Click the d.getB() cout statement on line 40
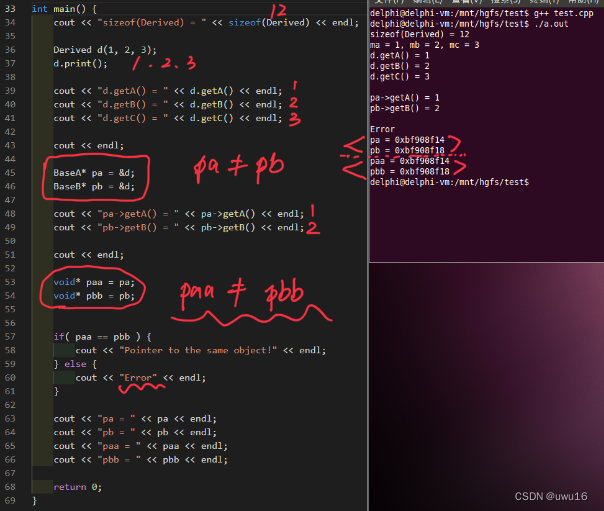Image resolution: width=604 pixels, height=511 pixels. pos(168,104)
